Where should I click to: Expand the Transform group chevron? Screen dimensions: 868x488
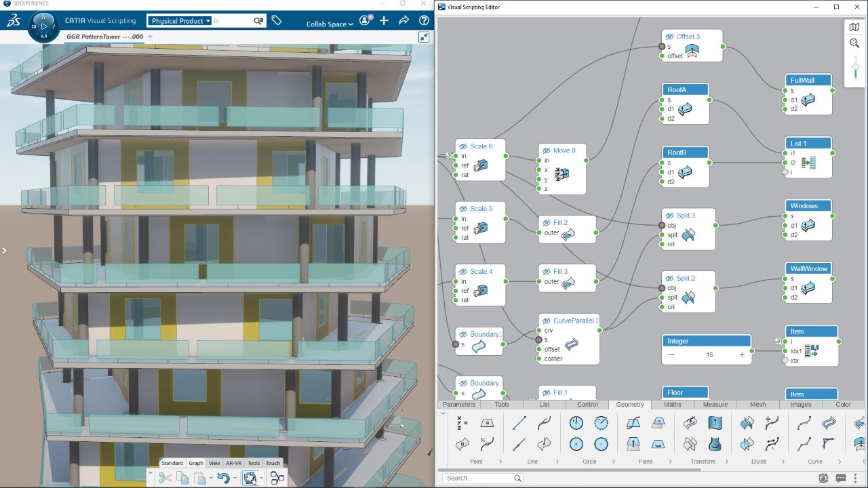click(x=724, y=462)
